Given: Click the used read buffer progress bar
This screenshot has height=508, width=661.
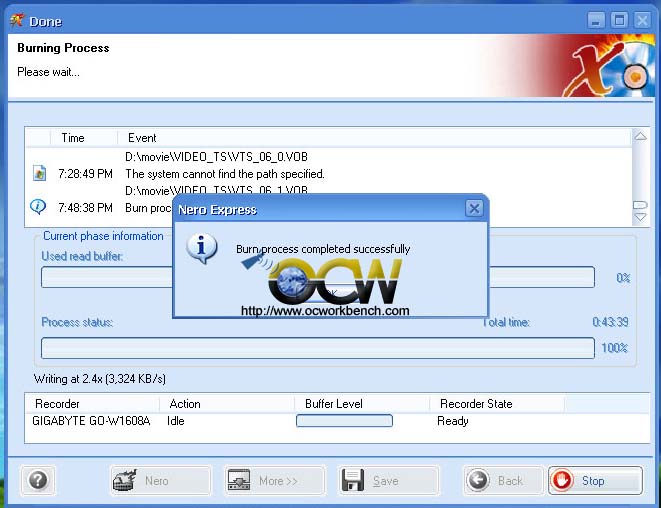Looking at the screenshot, I should point(318,277).
